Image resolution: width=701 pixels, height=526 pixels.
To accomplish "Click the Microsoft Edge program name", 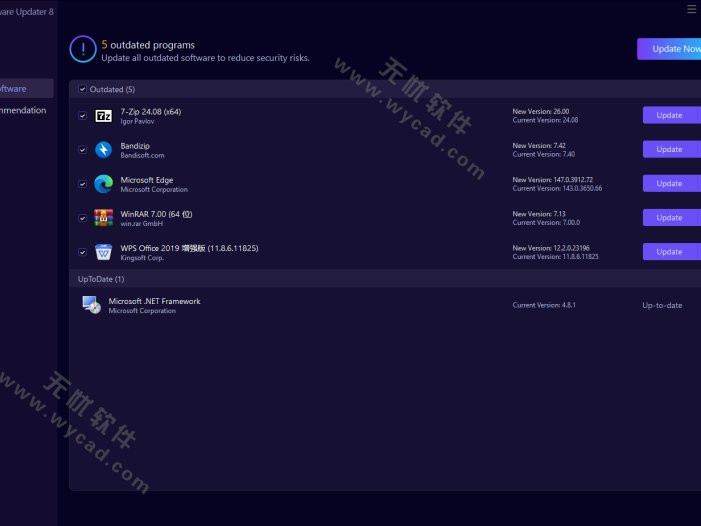I will (147, 180).
